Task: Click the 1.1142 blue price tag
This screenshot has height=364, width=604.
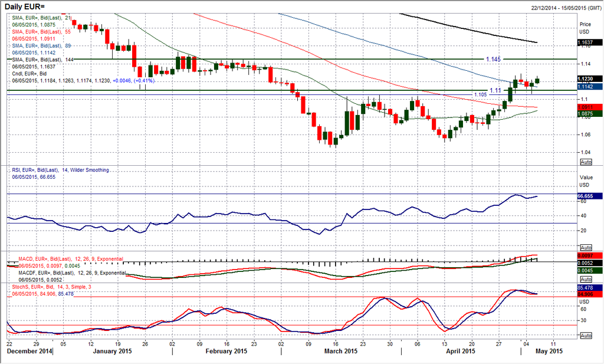Action: coord(590,87)
